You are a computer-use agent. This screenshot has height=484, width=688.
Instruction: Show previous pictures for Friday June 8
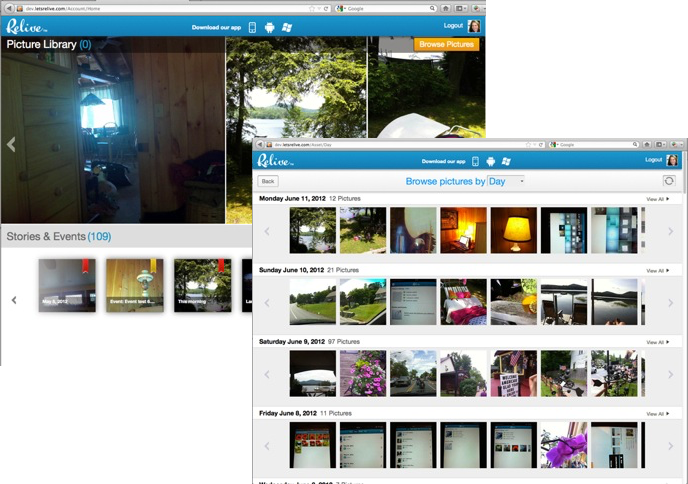[x=267, y=446]
